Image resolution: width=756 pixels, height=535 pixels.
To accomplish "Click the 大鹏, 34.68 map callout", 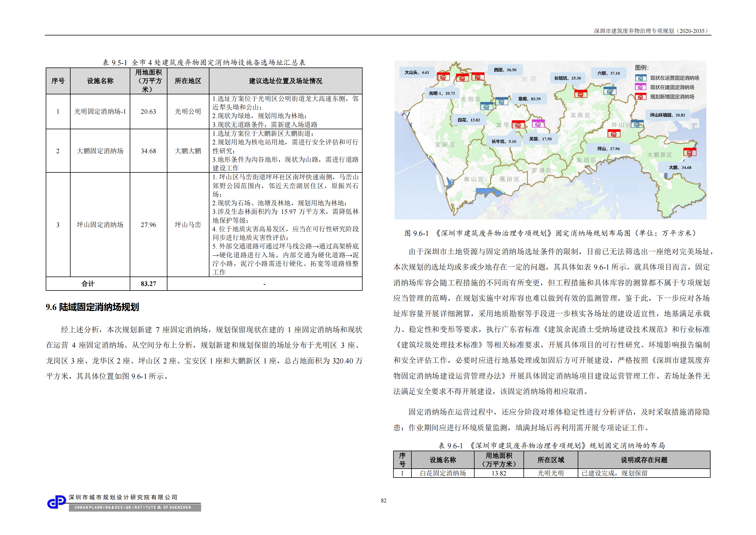I will point(680,167).
